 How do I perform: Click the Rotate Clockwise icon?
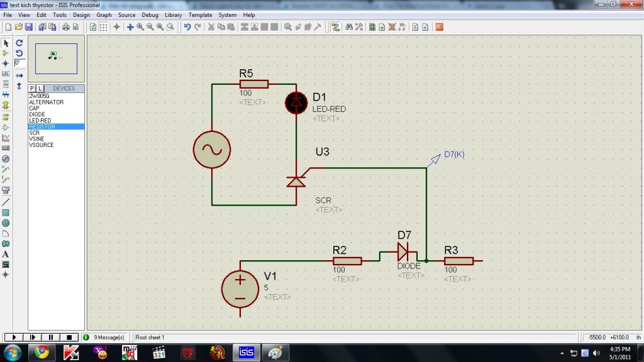tap(19, 43)
